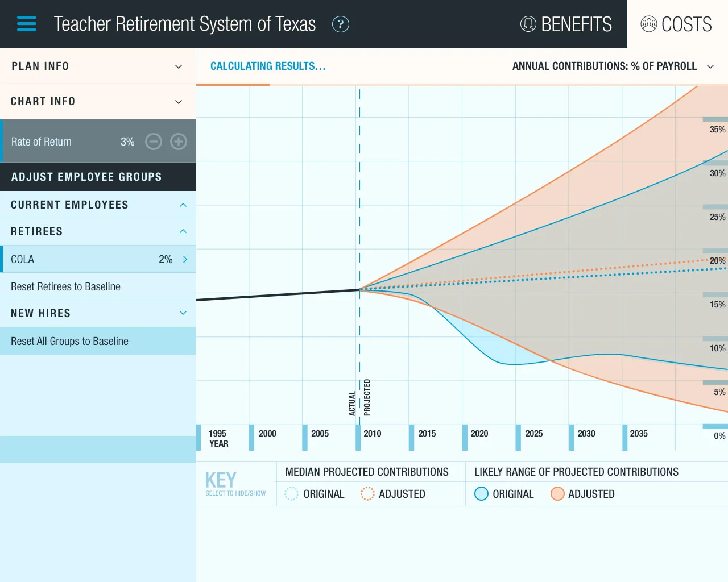728x582 pixels.
Task: Toggle median projected ORIGINAL line
Action: tap(315, 494)
